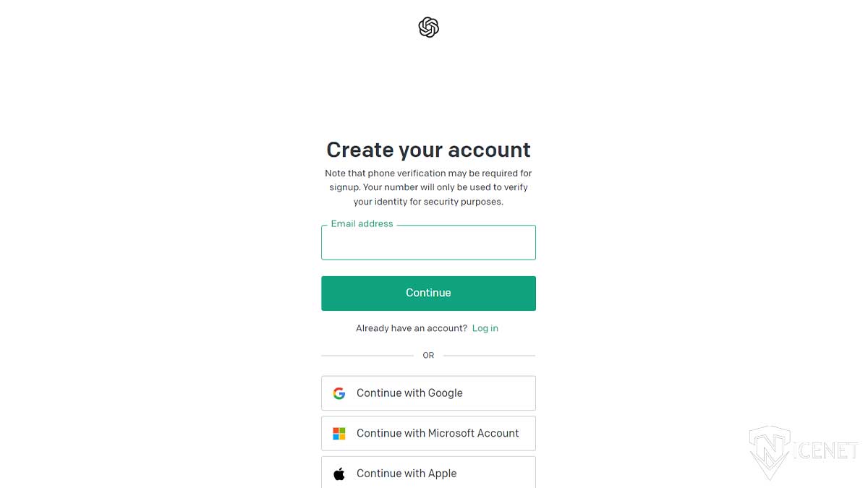This screenshot has width=868, height=488.
Task: Choose Continue with Microsoft Account text
Action: [438, 434]
